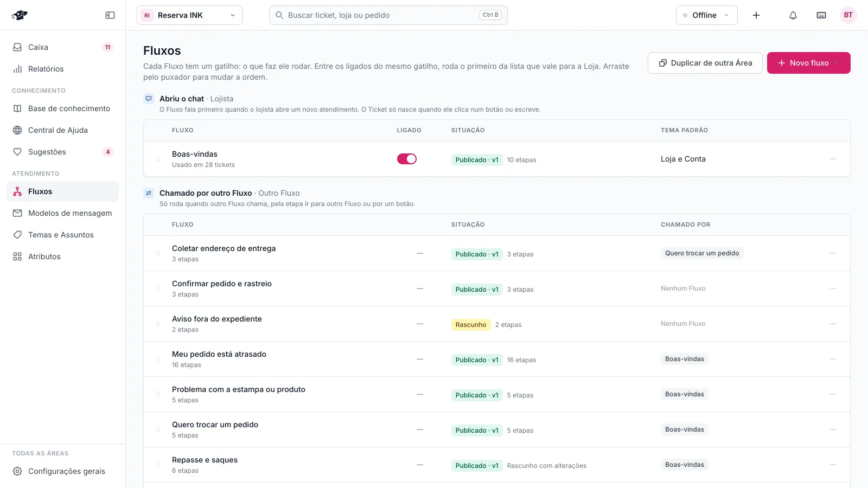Navigate to Central de Ajuda
Image resolution: width=868 pixels, height=488 pixels.
63,130
